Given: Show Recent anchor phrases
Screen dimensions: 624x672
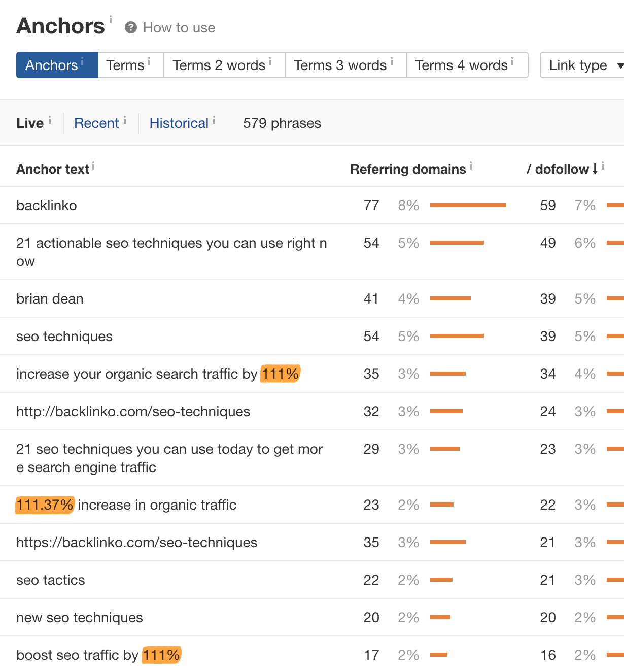Looking at the screenshot, I should [96, 123].
